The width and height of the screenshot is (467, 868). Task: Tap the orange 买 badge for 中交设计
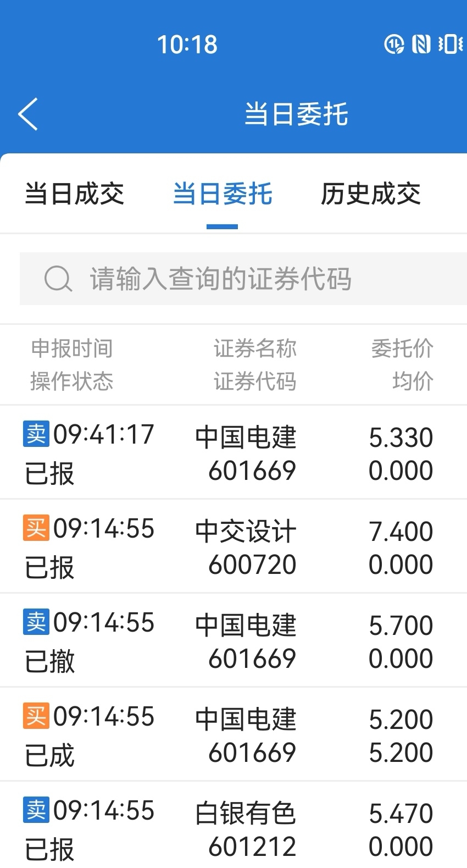[36, 528]
